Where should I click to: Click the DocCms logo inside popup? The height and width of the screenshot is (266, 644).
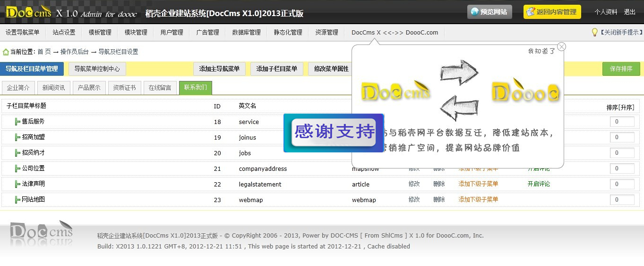point(395,90)
